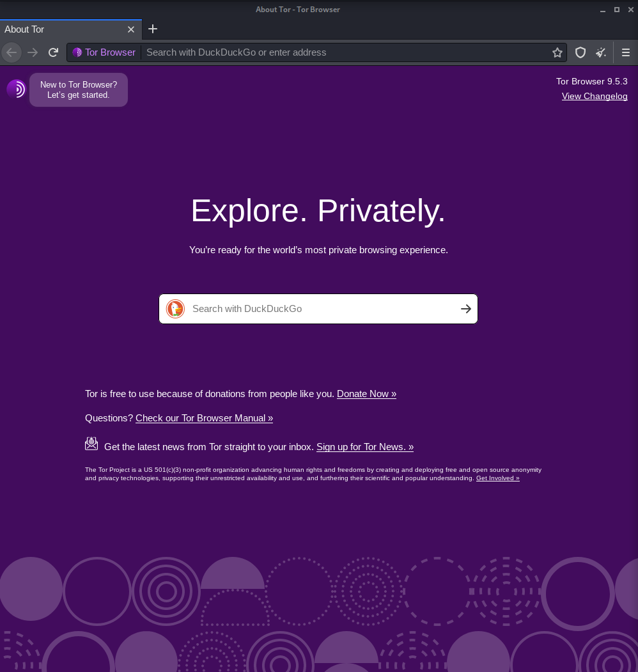The width and height of the screenshot is (638, 672).
Task: Click the New Identity broom icon
Action: click(601, 52)
